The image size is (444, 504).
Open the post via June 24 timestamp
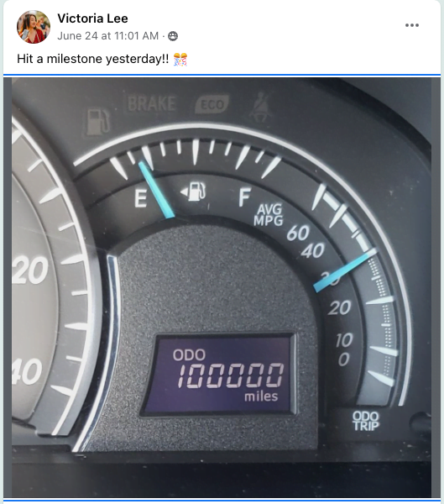[108, 35]
